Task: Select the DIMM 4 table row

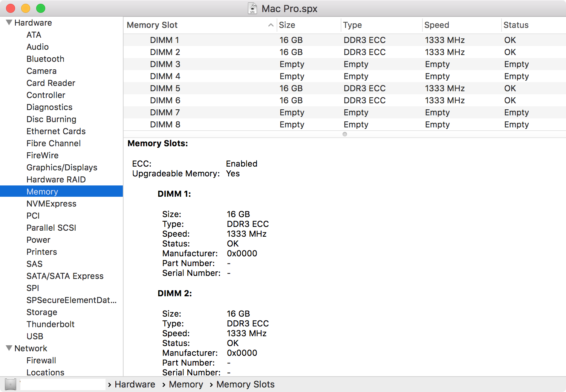Action: tap(344, 76)
